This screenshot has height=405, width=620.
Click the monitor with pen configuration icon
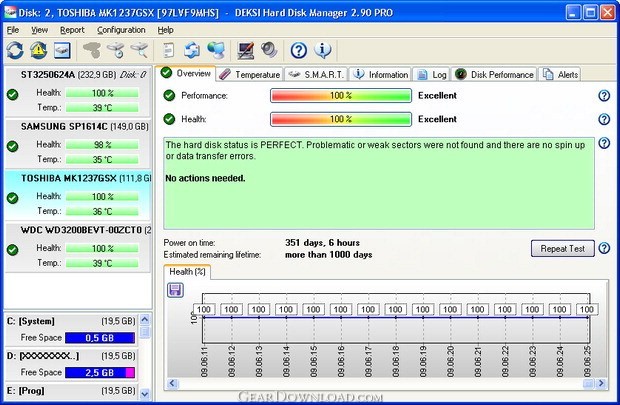tap(246, 50)
